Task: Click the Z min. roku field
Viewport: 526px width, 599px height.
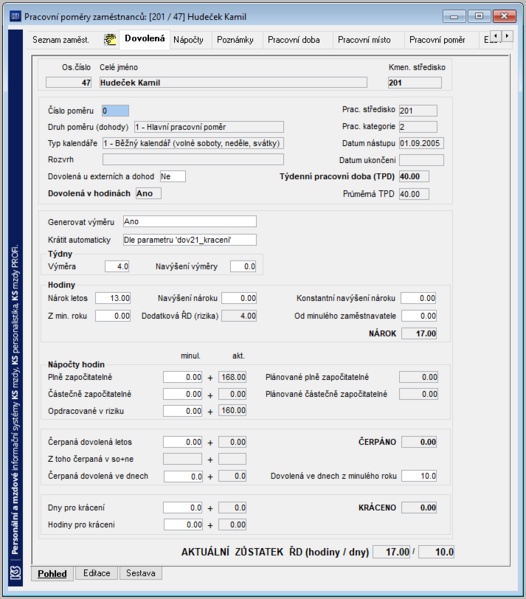Action: [113, 316]
